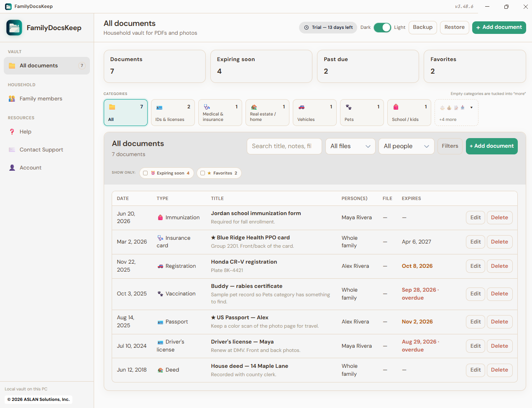Click the search title, notes input field
This screenshot has height=408, width=532.
click(284, 146)
